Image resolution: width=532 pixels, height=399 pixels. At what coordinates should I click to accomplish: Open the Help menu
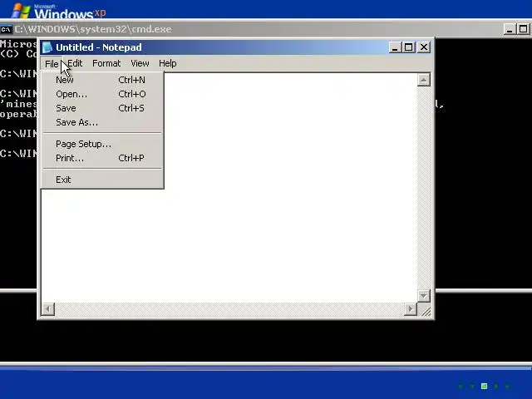[x=168, y=63]
